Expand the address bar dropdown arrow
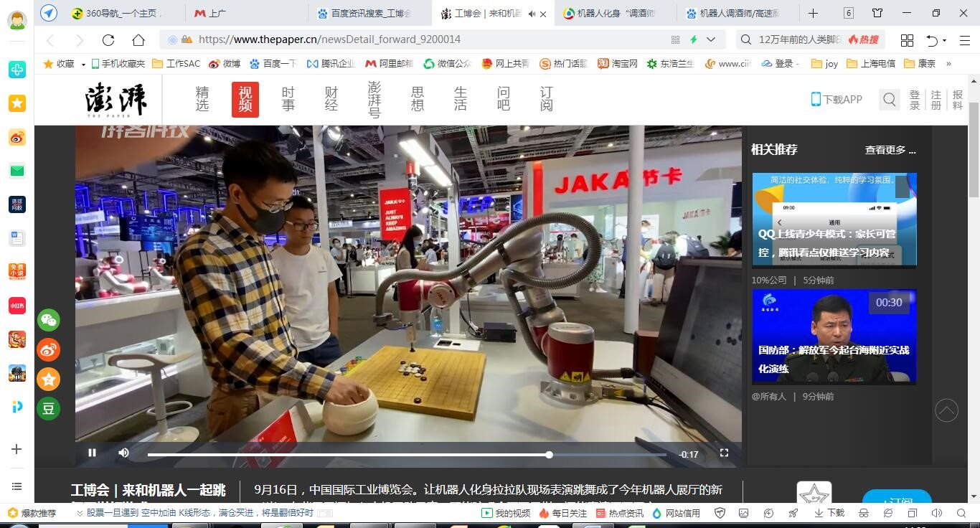980x528 pixels. pos(711,40)
